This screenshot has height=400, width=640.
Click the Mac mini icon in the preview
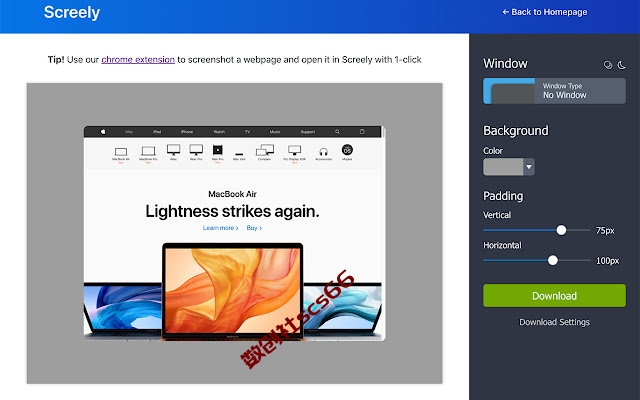click(x=239, y=154)
